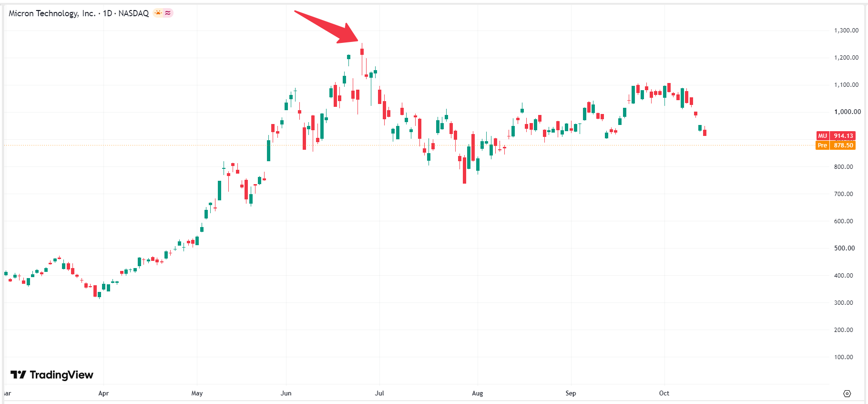Click the last red candlestick in October
This screenshot has height=404, width=868.
pyautogui.click(x=705, y=132)
